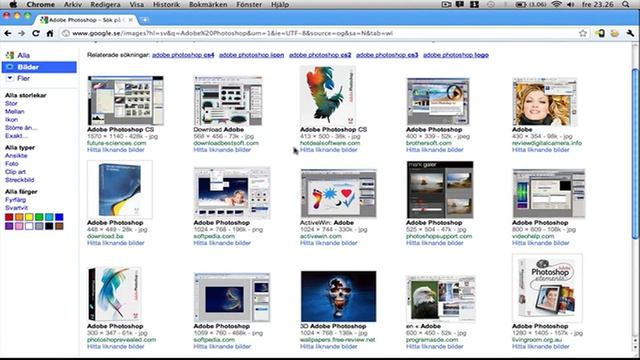Viewport: 640px width, 360px height.
Task: Pick the yellow color filter swatch
Action: 29,217
